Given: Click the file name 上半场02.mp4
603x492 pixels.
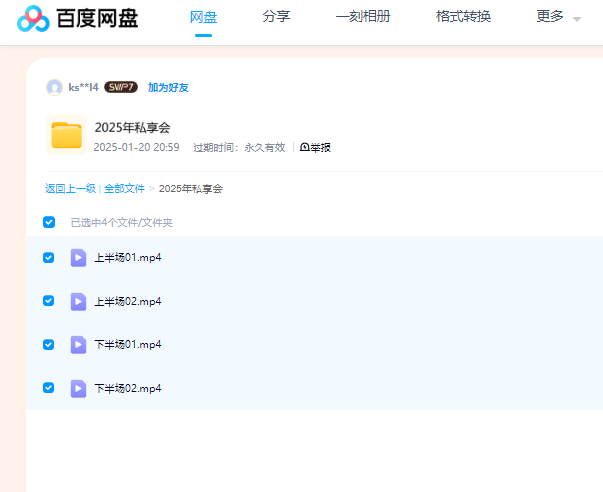Looking at the screenshot, I should tap(128, 301).
